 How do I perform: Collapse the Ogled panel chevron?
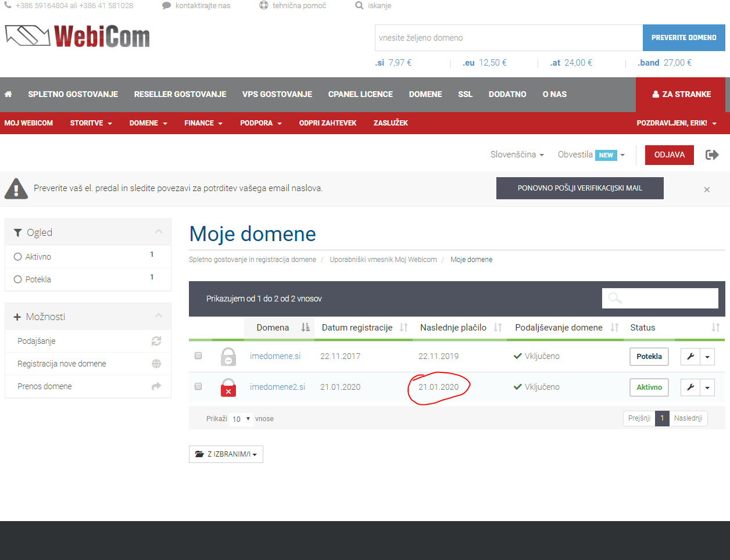pyautogui.click(x=159, y=232)
